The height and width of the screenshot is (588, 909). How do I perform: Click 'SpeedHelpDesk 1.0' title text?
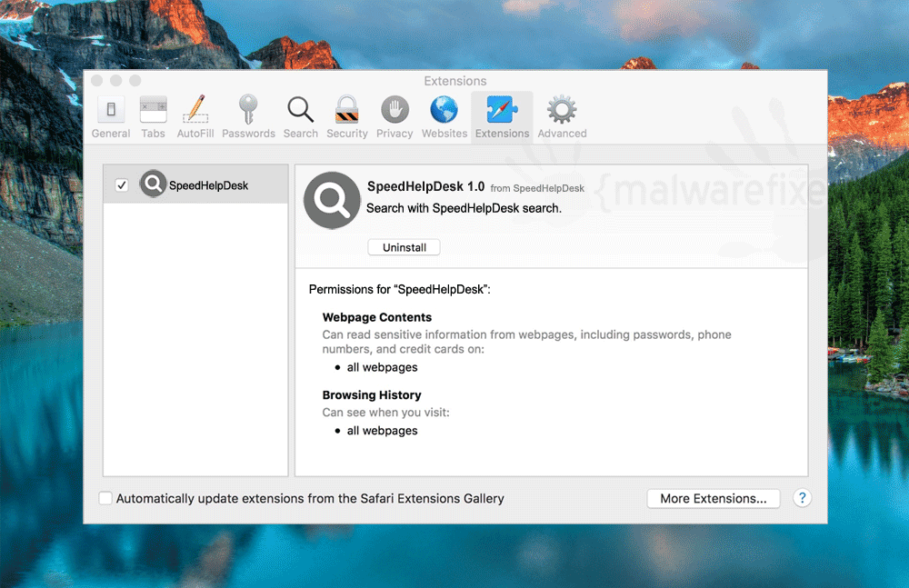pyautogui.click(x=425, y=186)
